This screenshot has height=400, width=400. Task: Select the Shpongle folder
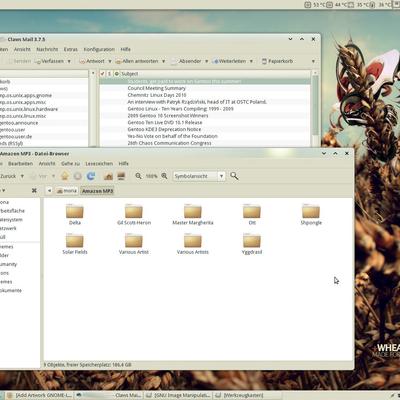[x=311, y=214]
